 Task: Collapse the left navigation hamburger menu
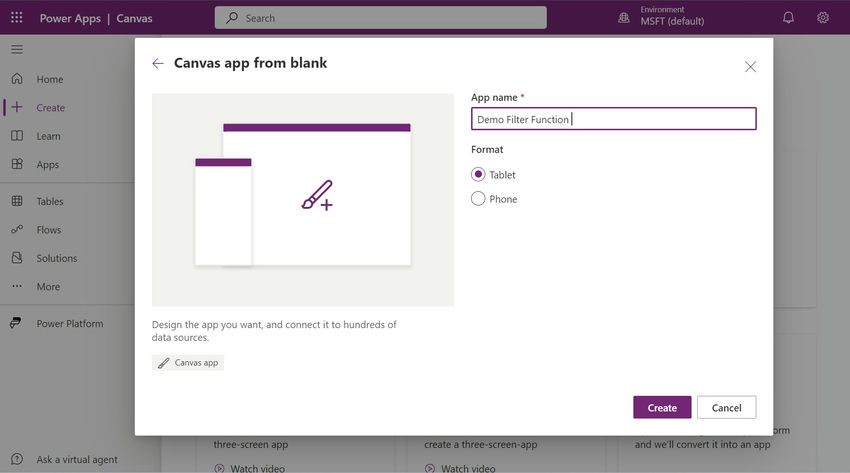point(17,49)
